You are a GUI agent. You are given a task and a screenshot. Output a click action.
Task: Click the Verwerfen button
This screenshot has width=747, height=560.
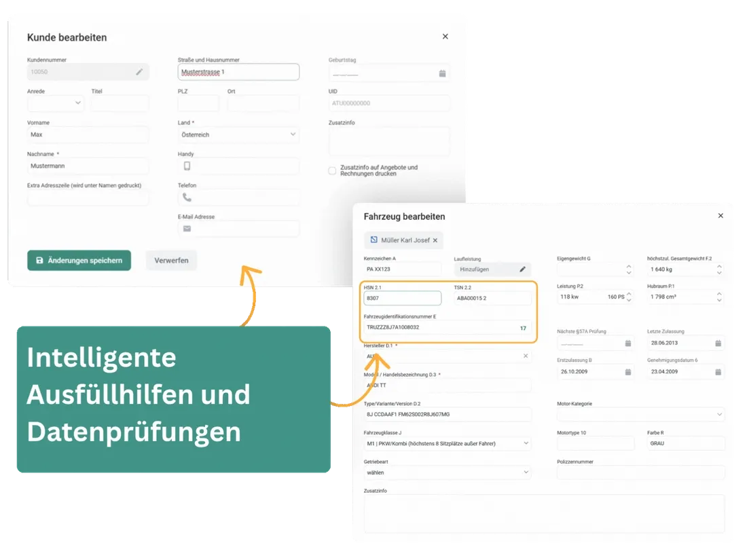(x=172, y=261)
